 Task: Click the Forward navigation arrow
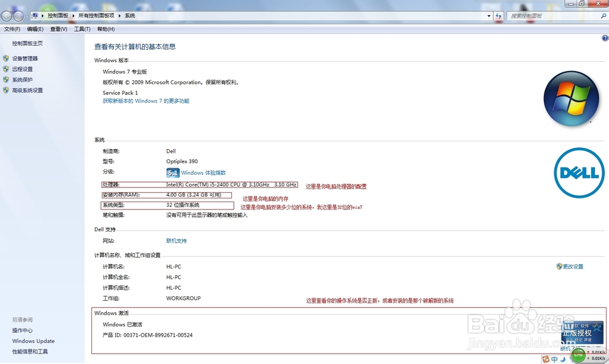pos(18,16)
